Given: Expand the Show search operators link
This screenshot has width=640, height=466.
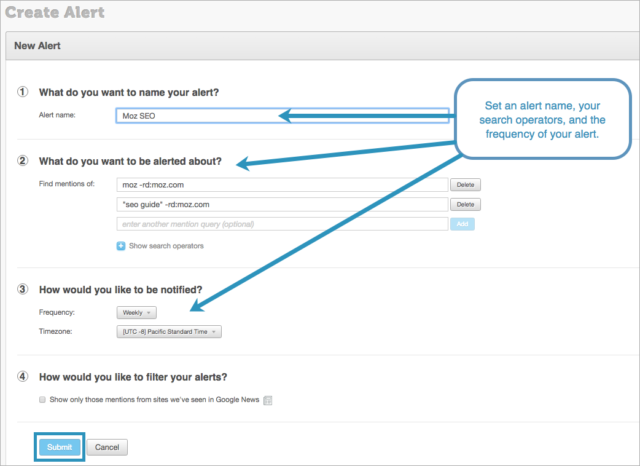Looking at the screenshot, I should 166,245.
